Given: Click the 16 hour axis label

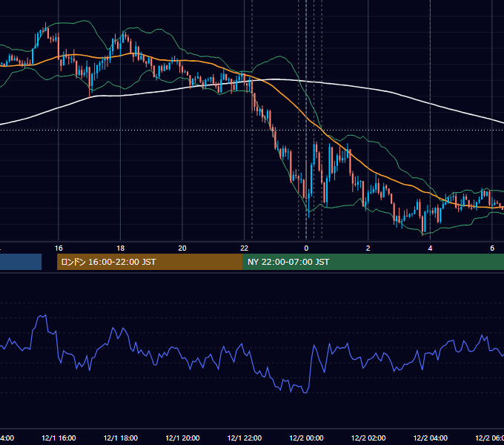Looking at the screenshot, I should (x=59, y=248).
